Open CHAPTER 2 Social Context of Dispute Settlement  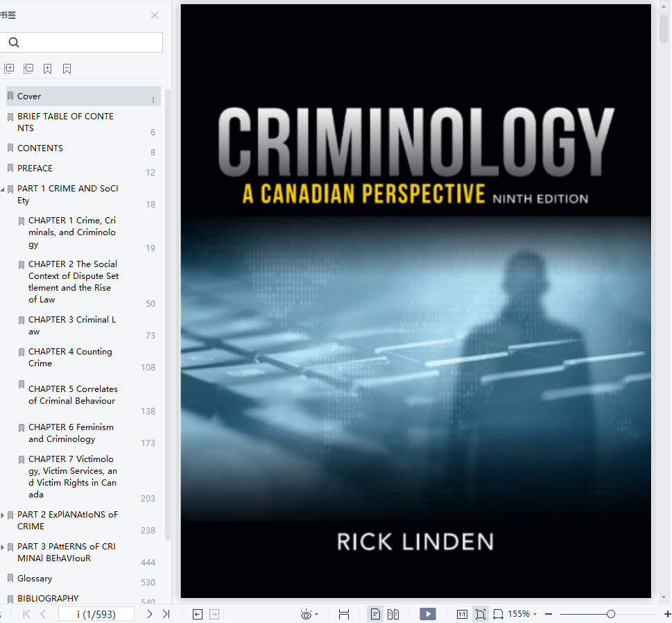(74, 282)
